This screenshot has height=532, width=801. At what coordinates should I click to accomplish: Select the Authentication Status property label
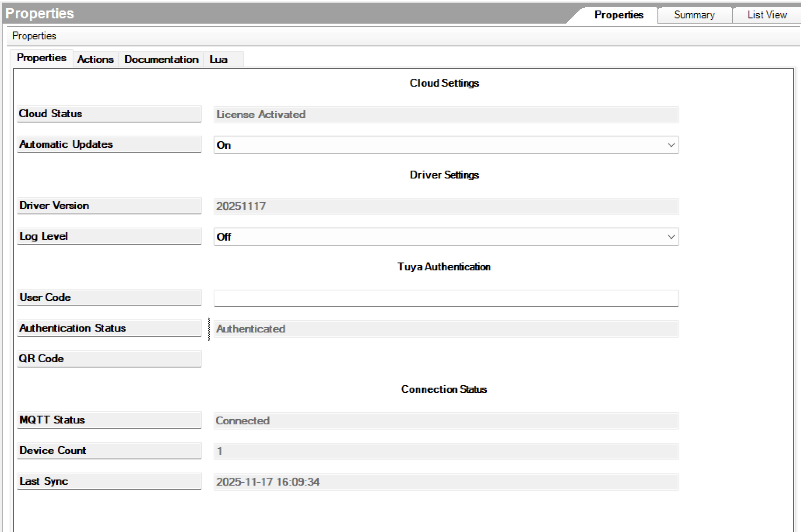[x=109, y=328]
